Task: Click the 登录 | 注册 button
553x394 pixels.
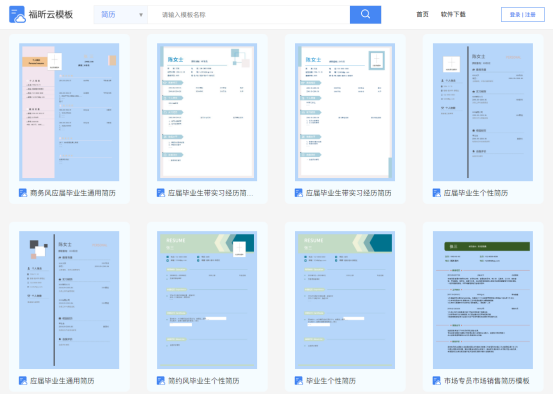Action: tap(523, 15)
